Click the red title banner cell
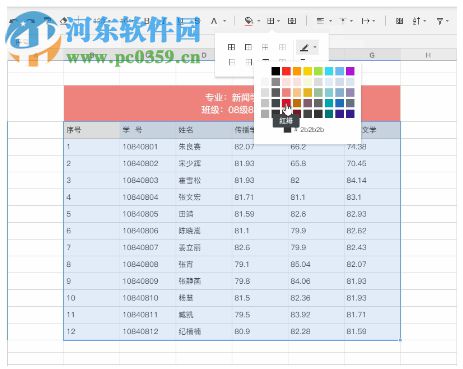 tap(232, 103)
